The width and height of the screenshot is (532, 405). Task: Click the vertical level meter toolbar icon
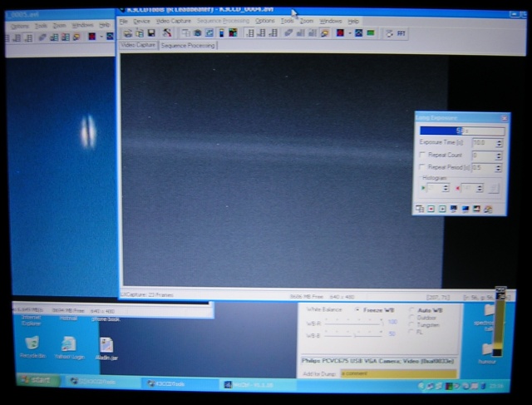[222, 33]
